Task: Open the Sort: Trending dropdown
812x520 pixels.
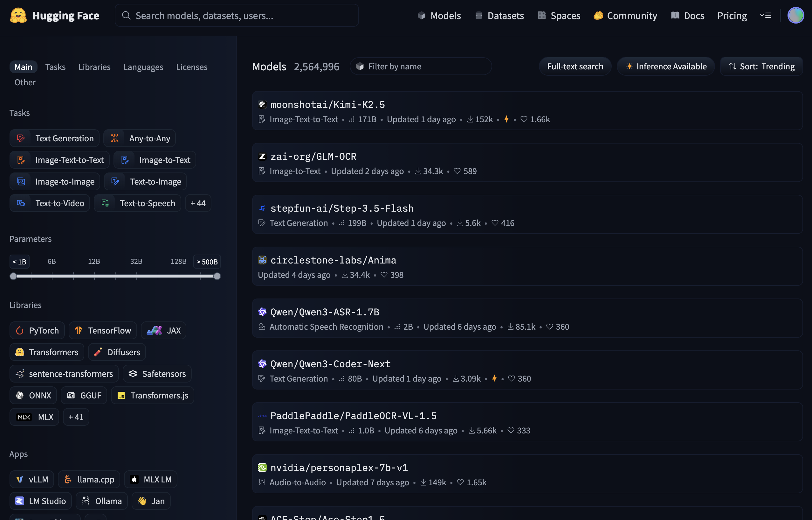Action: 761,67
